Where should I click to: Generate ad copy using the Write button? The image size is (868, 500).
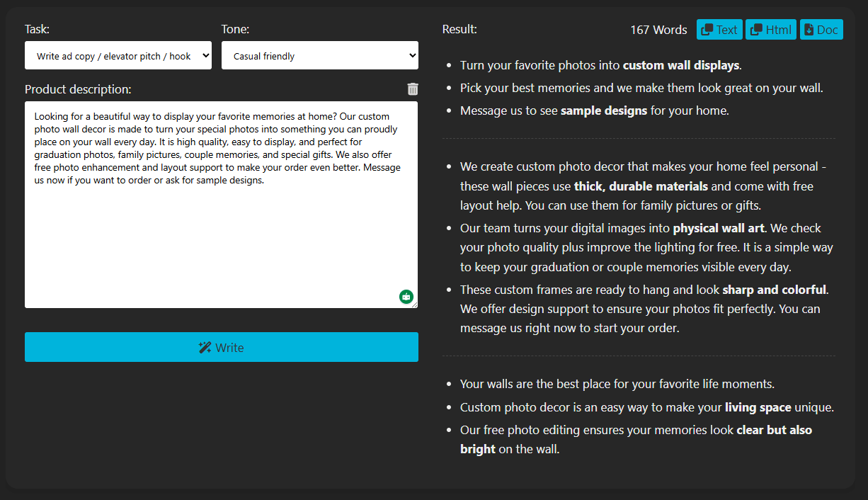pyautogui.click(x=222, y=347)
